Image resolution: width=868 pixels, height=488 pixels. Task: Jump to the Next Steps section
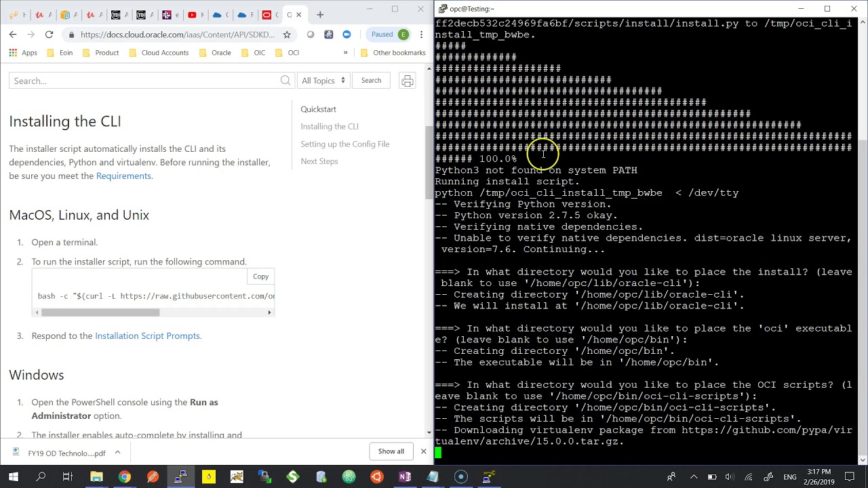coord(319,161)
